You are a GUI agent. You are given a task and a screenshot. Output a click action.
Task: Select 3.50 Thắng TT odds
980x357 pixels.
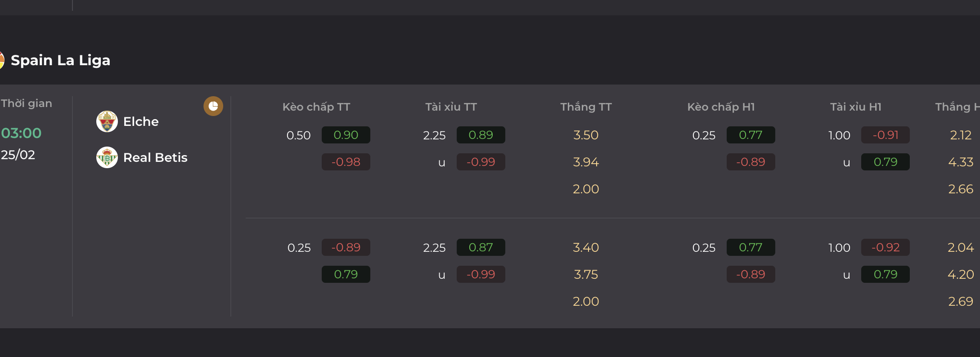(586, 135)
